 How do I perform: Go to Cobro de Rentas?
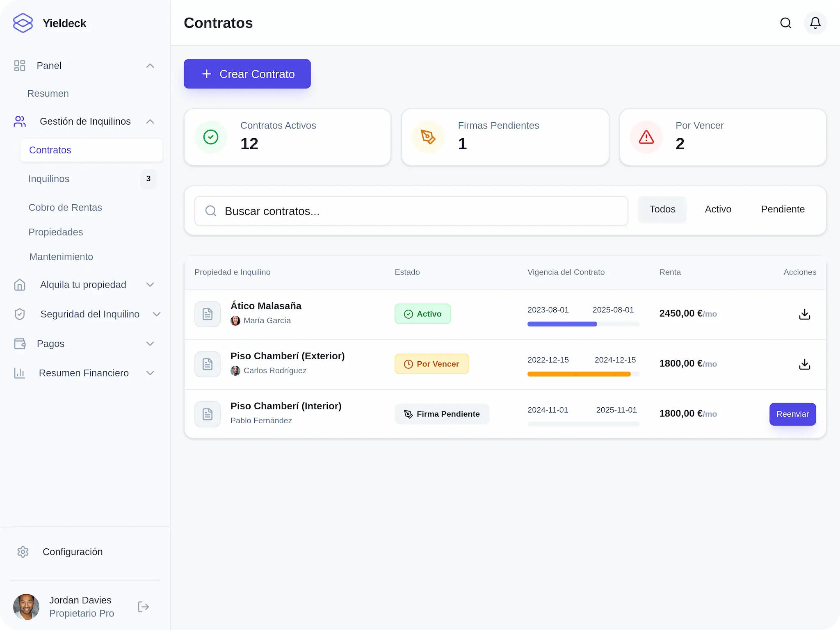point(65,208)
